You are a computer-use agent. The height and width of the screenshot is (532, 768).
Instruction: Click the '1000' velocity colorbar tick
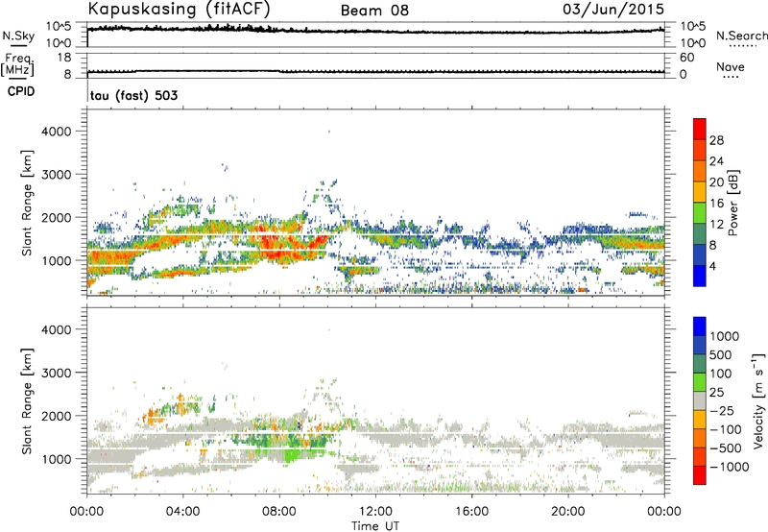(725, 336)
